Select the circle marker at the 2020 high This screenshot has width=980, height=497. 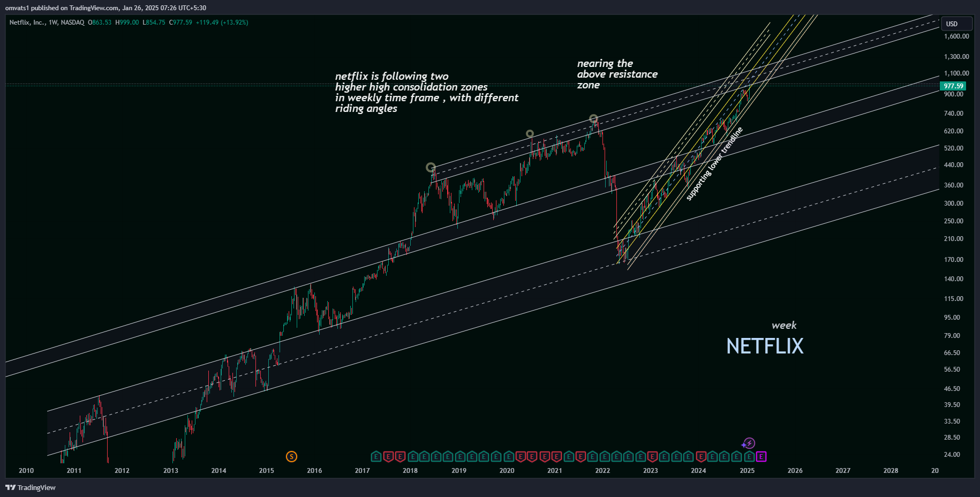tap(530, 134)
